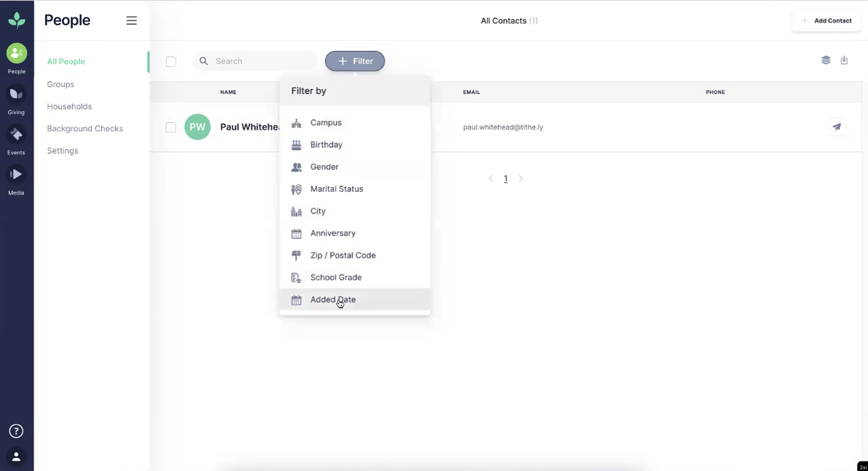868x471 pixels.
Task: Open Households in the left navigation
Action: click(69, 107)
